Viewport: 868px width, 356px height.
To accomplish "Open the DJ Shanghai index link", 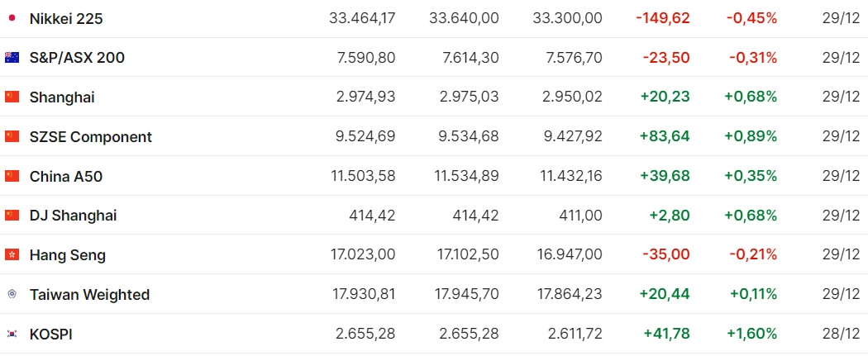I will click(73, 216).
